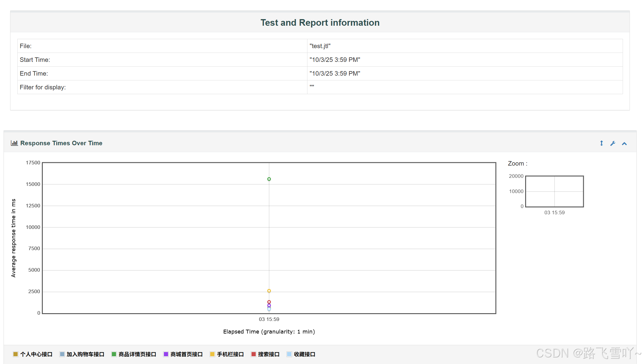Viewport: 643px width, 364px height.
Task: Click the yellow data point near 2500
Action: tap(269, 291)
